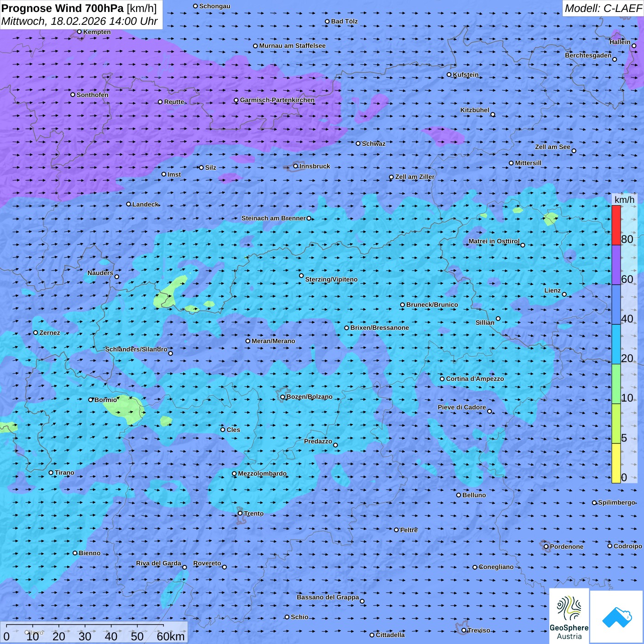The image size is (644, 644).
Task: Click the Schlanders/Silandro label
Action: (x=136, y=349)
